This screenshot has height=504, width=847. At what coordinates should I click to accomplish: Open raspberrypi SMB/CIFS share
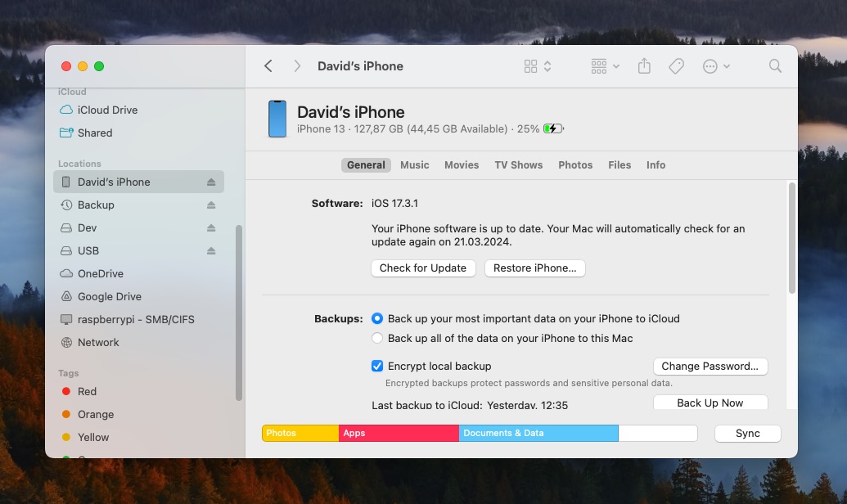point(138,319)
